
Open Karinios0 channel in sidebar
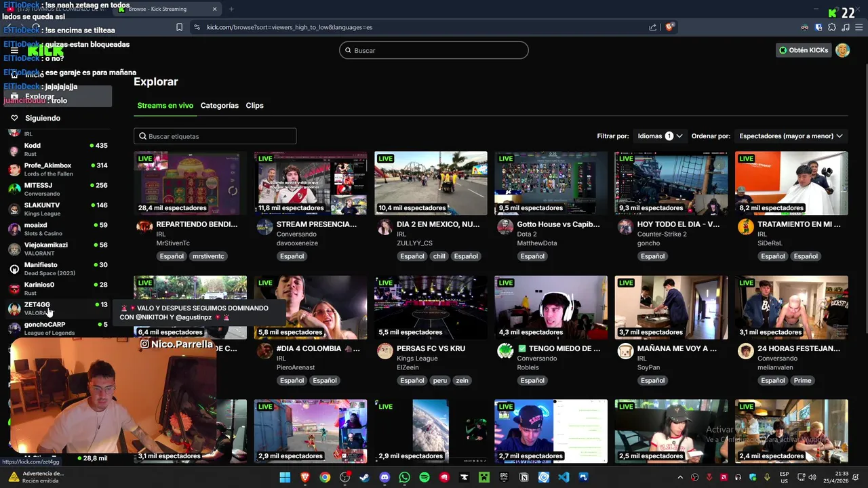tap(58, 289)
